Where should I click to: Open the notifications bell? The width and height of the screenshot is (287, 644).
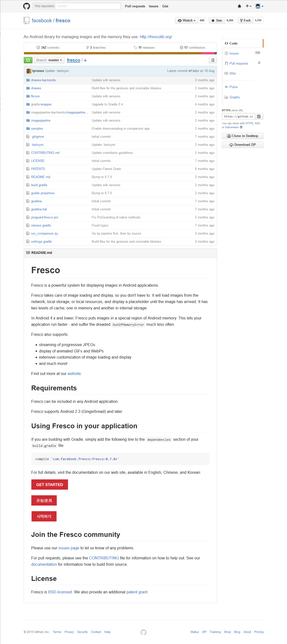(239, 6)
